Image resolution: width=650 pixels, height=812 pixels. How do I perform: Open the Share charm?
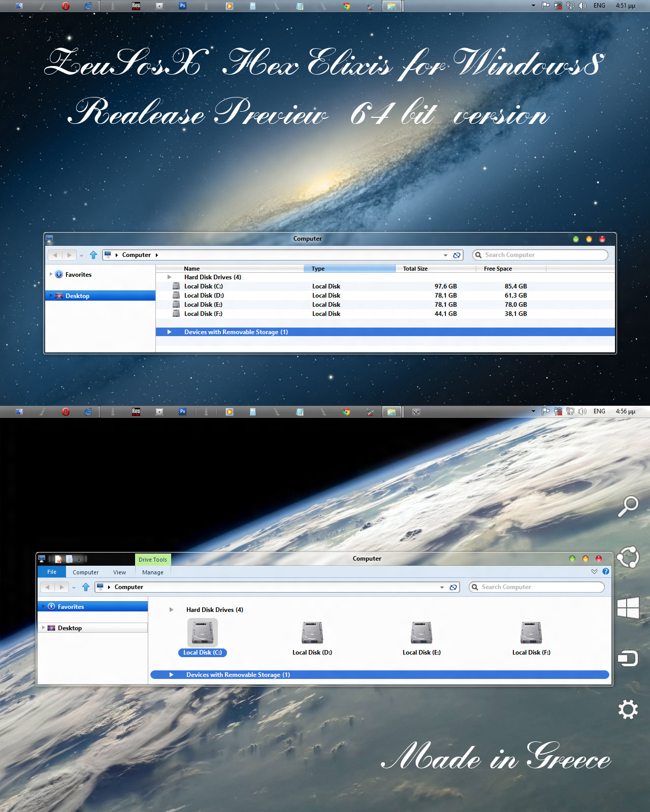(628, 557)
